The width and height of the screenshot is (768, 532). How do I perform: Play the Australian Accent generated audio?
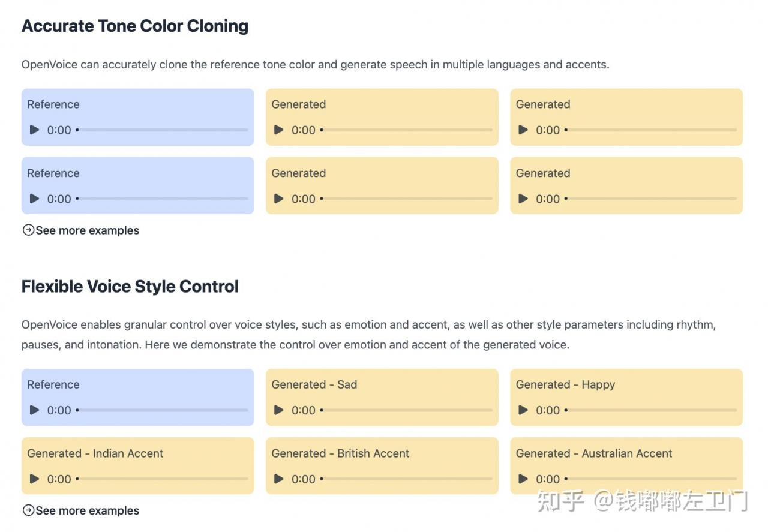point(523,479)
